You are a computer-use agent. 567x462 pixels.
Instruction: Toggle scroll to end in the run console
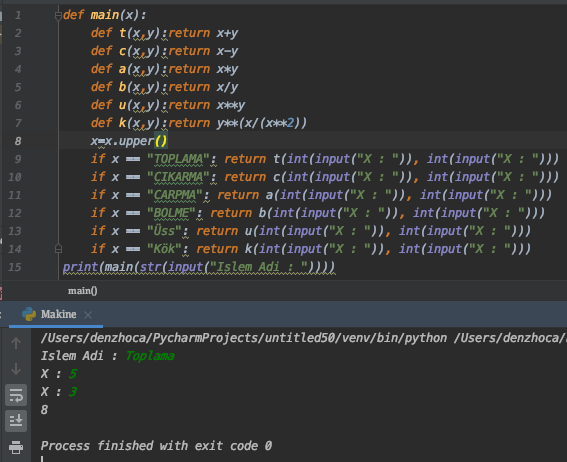[16, 420]
